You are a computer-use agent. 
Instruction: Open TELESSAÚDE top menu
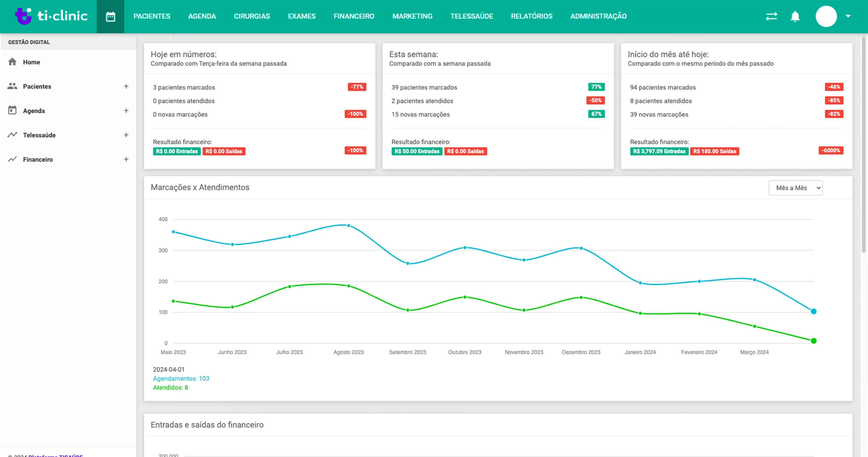click(x=471, y=16)
